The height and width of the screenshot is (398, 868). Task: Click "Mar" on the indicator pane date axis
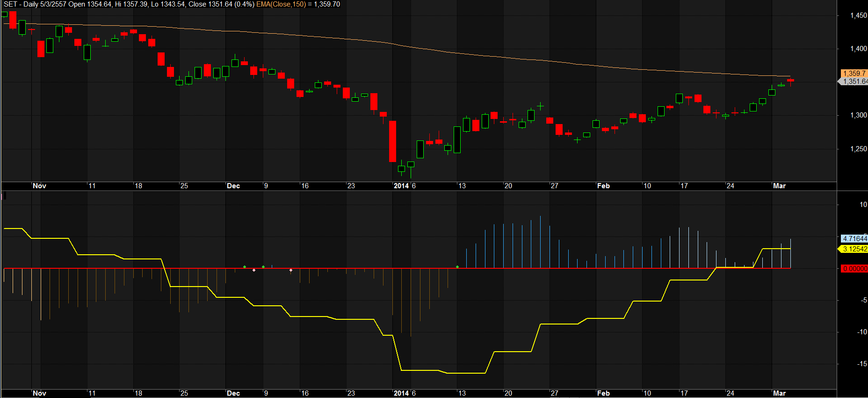click(779, 393)
